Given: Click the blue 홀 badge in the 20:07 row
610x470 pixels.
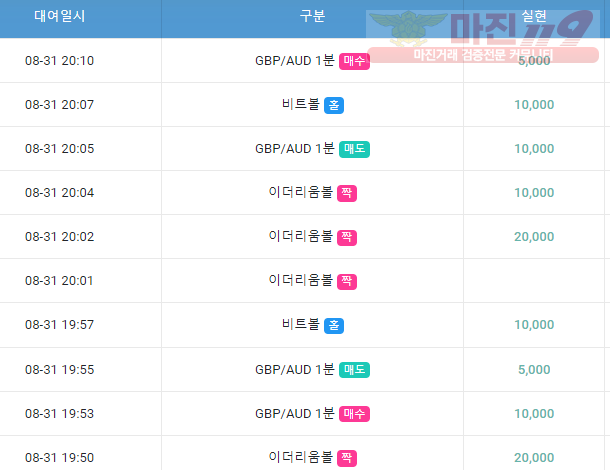Looking at the screenshot, I should 334,105.
